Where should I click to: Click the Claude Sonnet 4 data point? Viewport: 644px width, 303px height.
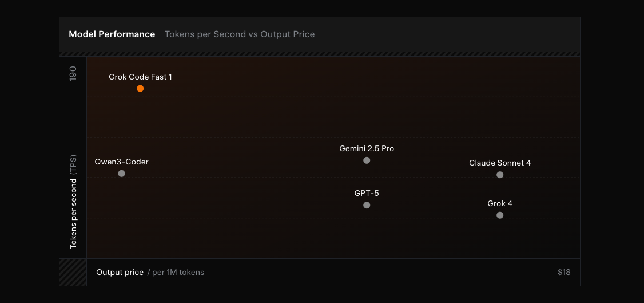coord(500,175)
